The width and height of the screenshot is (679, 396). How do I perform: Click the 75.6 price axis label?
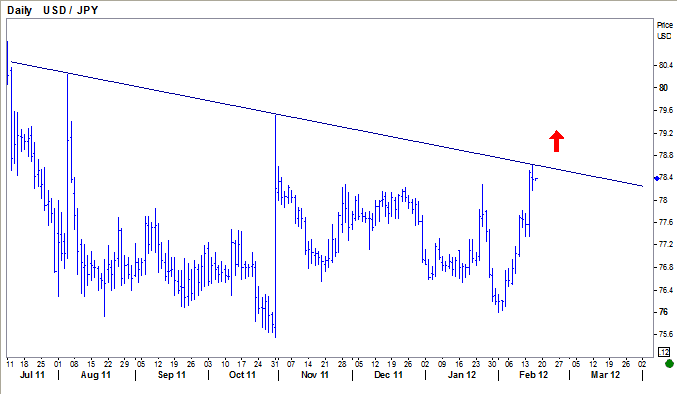click(x=666, y=334)
